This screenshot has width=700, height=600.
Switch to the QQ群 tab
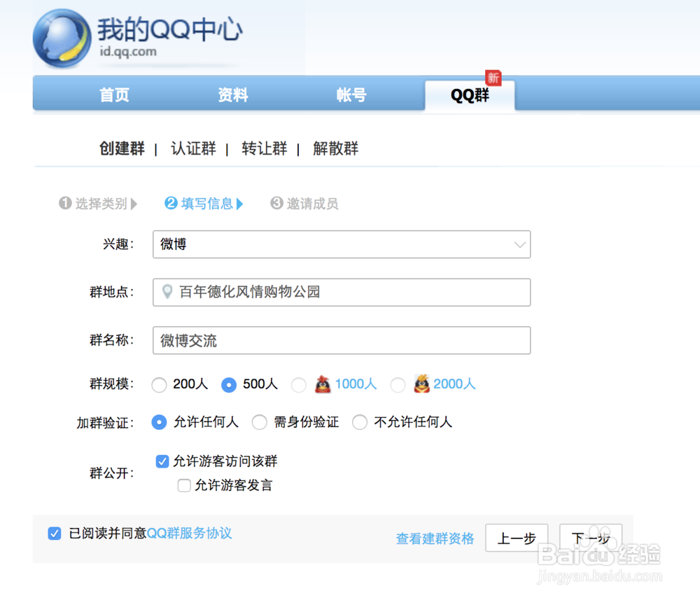pos(470,95)
